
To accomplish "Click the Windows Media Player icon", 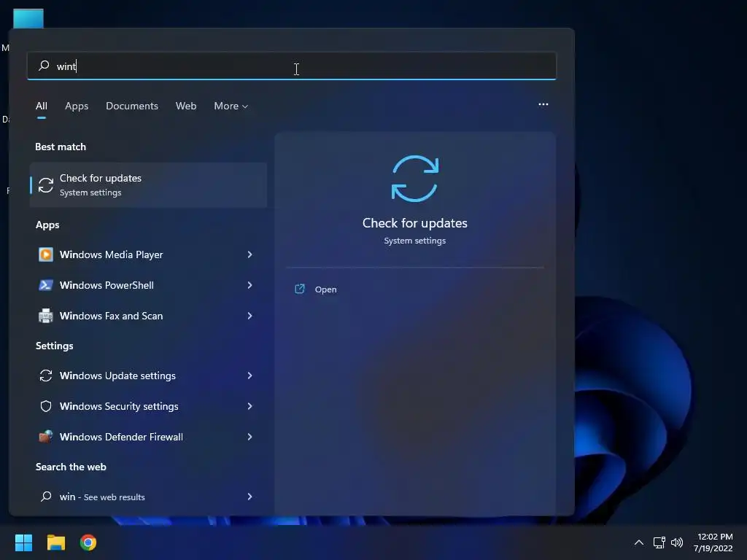I will [46, 254].
